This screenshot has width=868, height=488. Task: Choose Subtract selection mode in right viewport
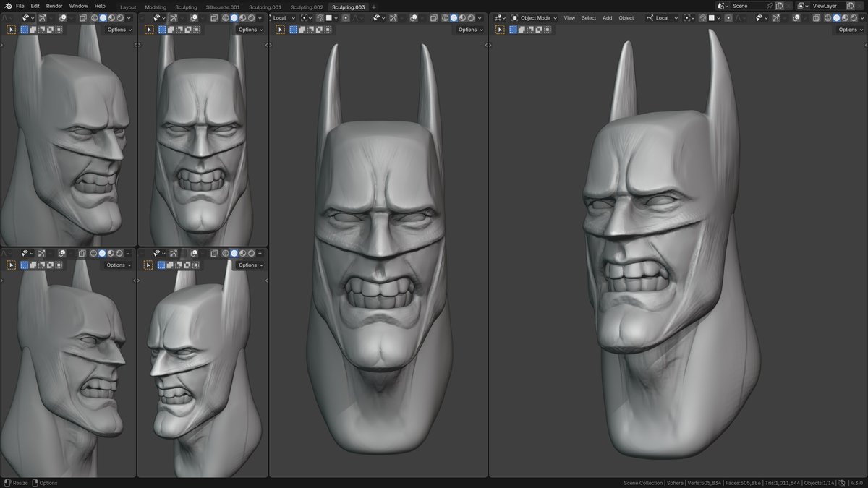530,30
